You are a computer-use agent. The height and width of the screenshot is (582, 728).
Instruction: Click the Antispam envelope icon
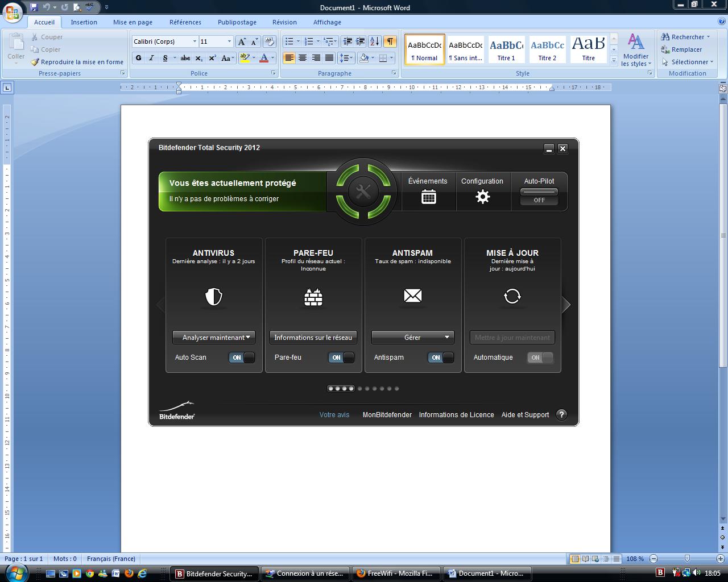coord(413,296)
